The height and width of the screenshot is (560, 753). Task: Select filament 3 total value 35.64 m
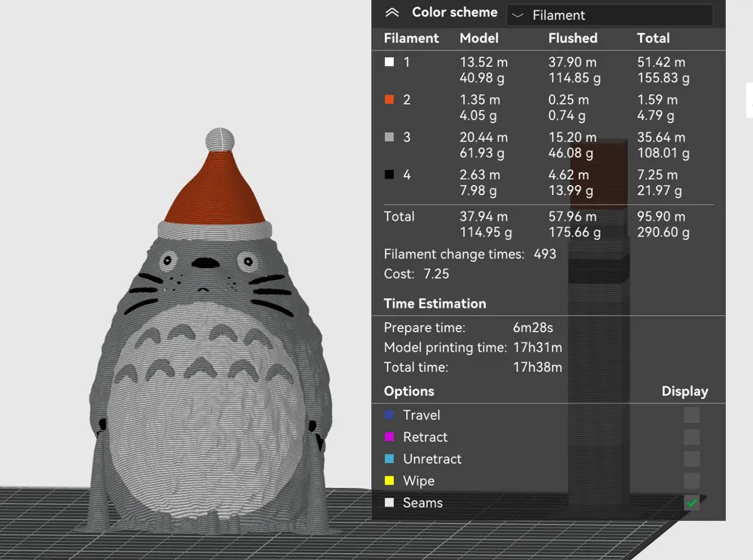click(661, 137)
